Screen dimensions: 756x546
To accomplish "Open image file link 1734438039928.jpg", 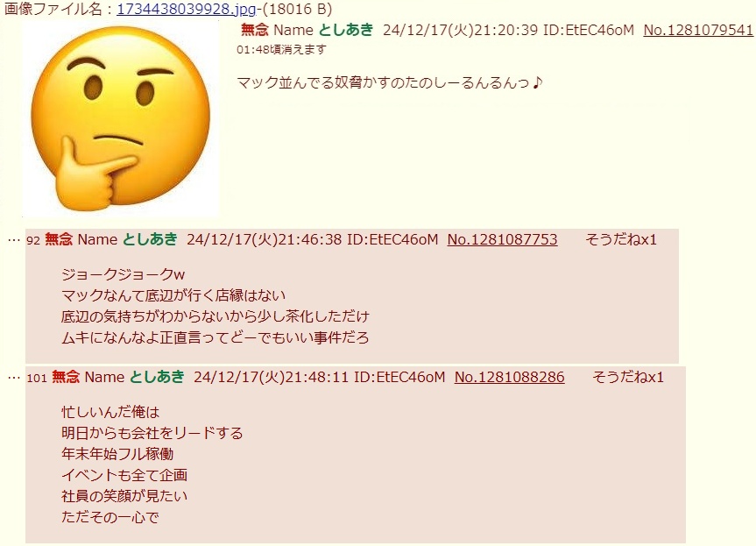I will click(187, 9).
